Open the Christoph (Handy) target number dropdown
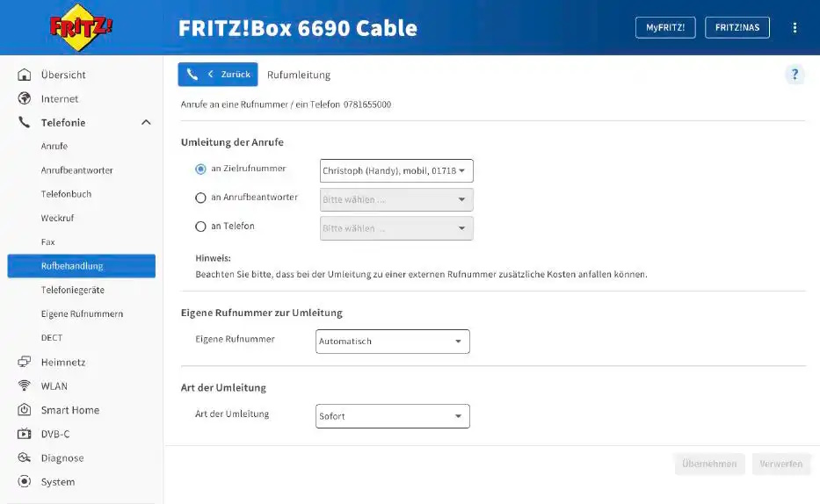The width and height of the screenshot is (820, 504). pos(396,171)
